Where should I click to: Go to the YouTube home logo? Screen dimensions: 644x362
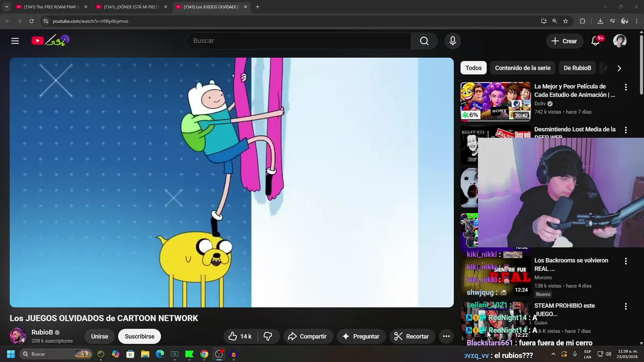click(50, 41)
